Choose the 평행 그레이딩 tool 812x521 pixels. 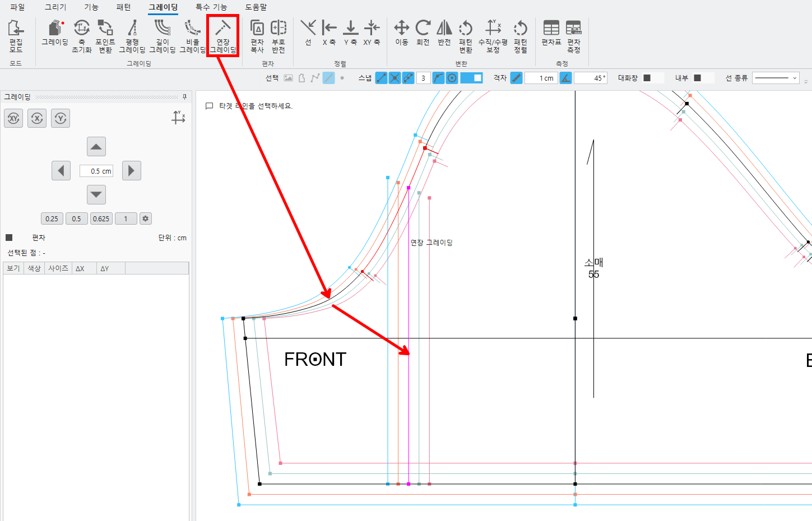click(132, 36)
